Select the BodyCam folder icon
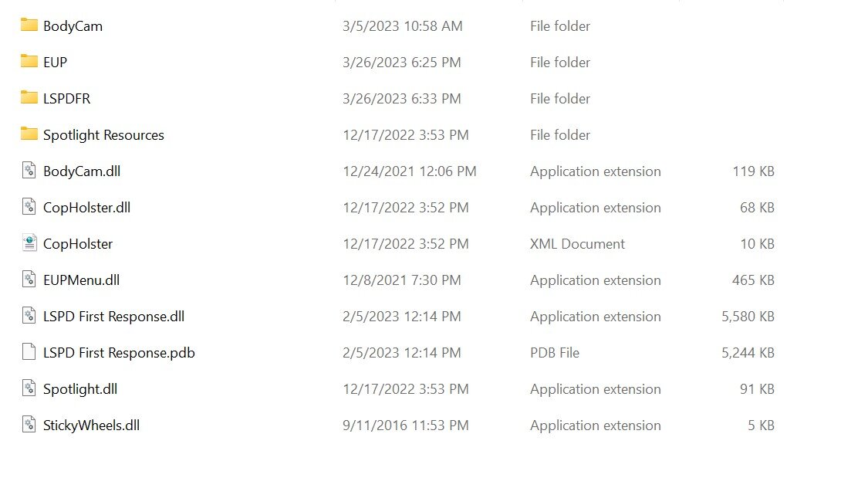This screenshot has height=478, width=868. [29, 25]
